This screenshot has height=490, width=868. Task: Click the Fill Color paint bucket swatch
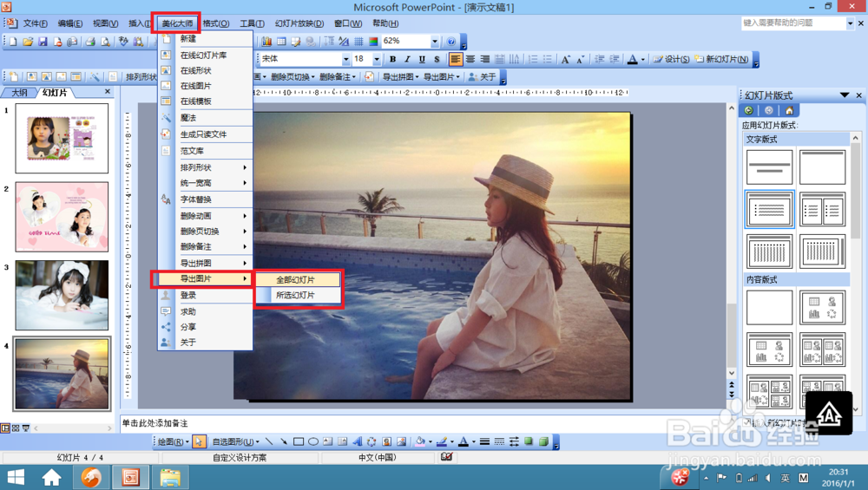click(420, 441)
